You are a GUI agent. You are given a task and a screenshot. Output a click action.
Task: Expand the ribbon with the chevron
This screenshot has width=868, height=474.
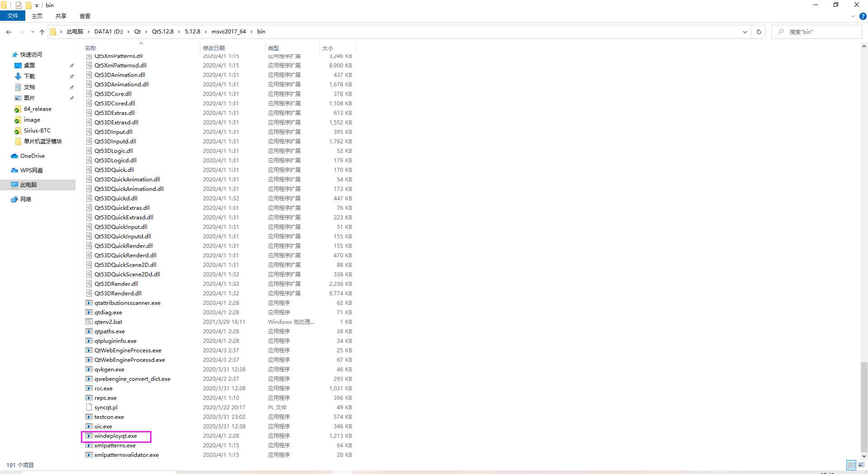[853, 16]
